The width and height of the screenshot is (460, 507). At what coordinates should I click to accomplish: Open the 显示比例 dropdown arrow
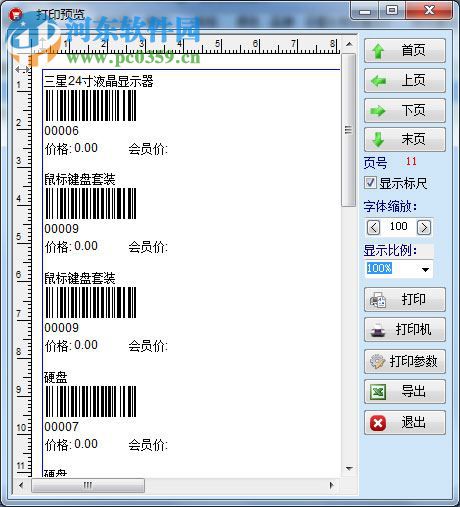point(425,269)
